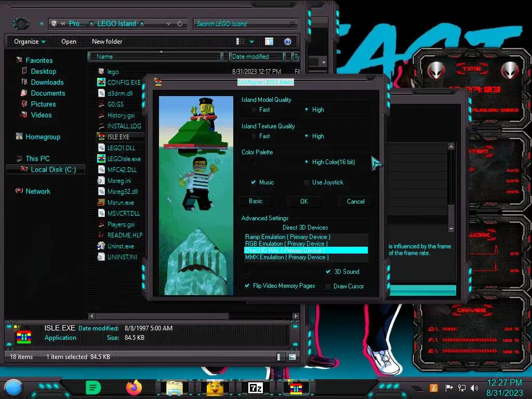Open Explorer help icon
The height and width of the screenshot is (399, 532).
pyautogui.click(x=288, y=42)
